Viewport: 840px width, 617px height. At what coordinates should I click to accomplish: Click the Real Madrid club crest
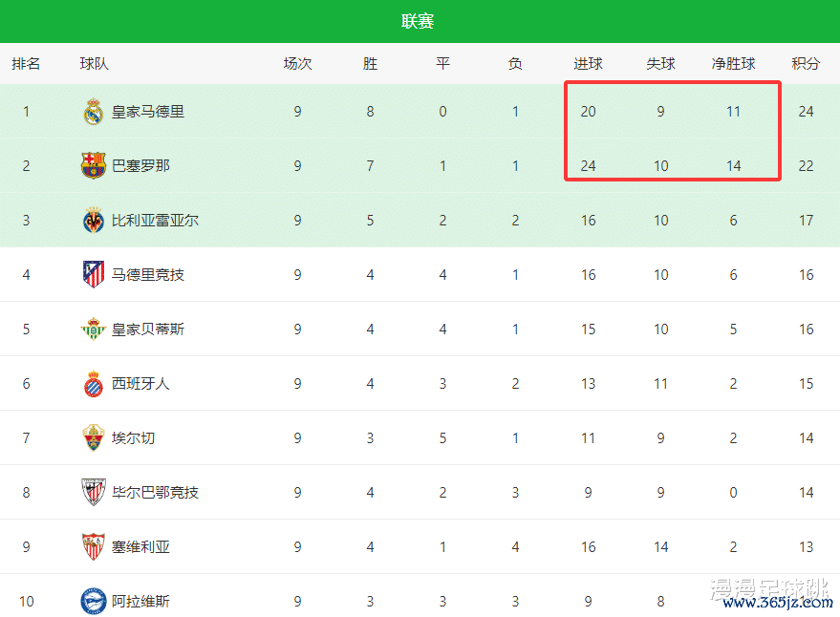(93, 112)
